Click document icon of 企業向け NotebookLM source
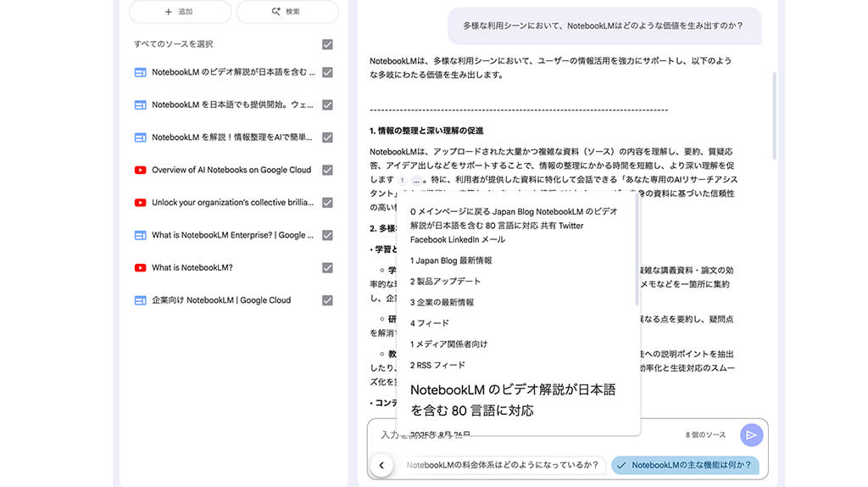The width and height of the screenshot is (868, 487). [140, 300]
